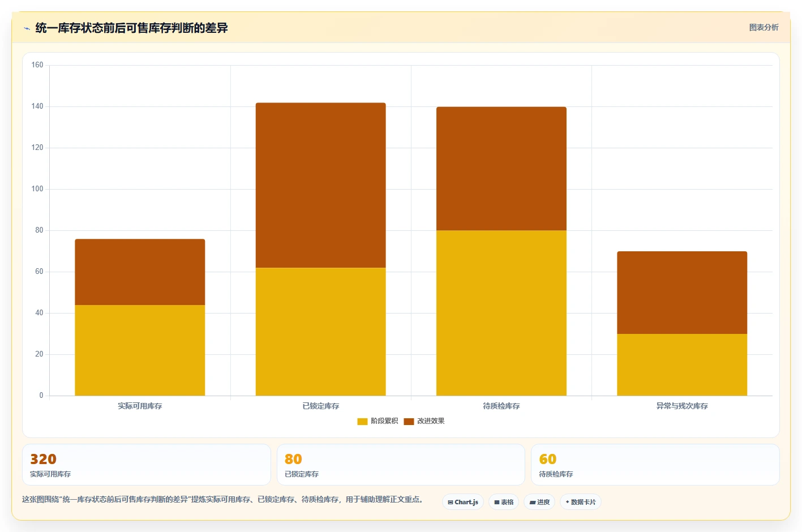
Task: Click the yellow segment of 已锁定库存 bar
Action: (x=320, y=332)
